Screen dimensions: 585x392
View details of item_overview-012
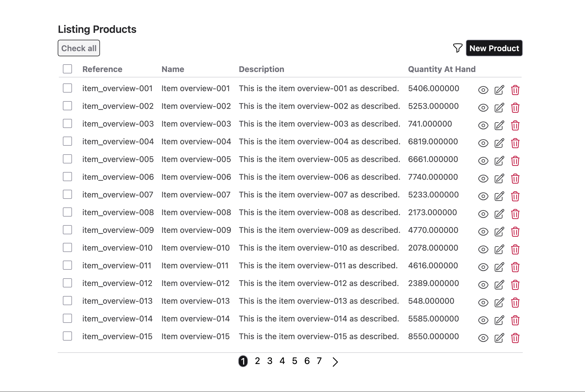coord(483,285)
